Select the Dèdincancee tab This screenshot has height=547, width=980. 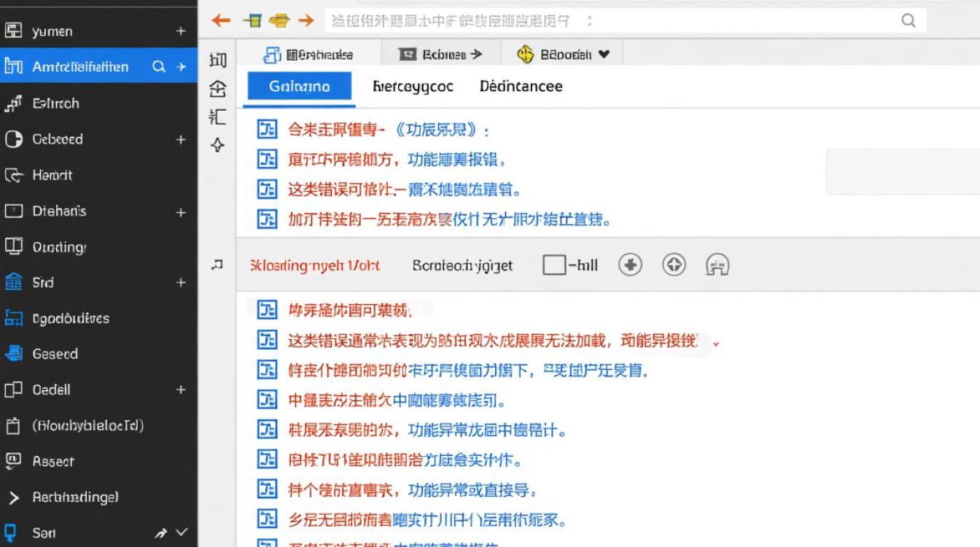[520, 86]
